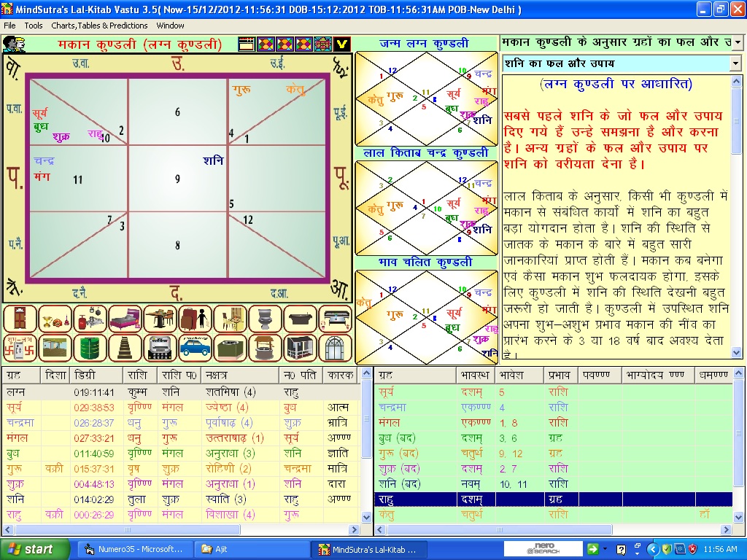This screenshot has width=747, height=560.
Task: Click the नक्षत्र column header
Action: 240,376
